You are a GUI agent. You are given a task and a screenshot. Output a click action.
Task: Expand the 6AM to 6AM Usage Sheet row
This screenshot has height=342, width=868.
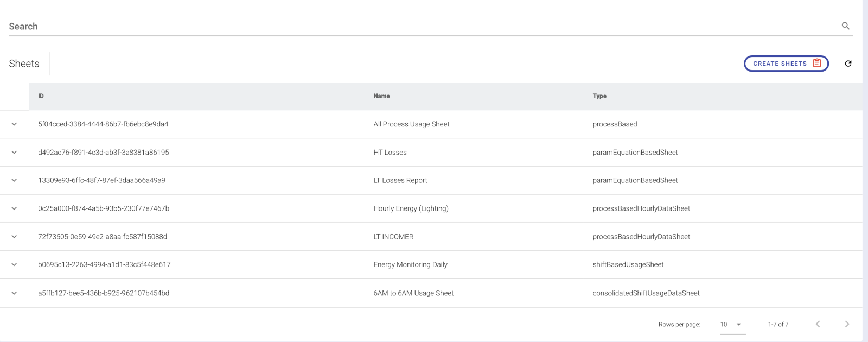click(x=14, y=293)
